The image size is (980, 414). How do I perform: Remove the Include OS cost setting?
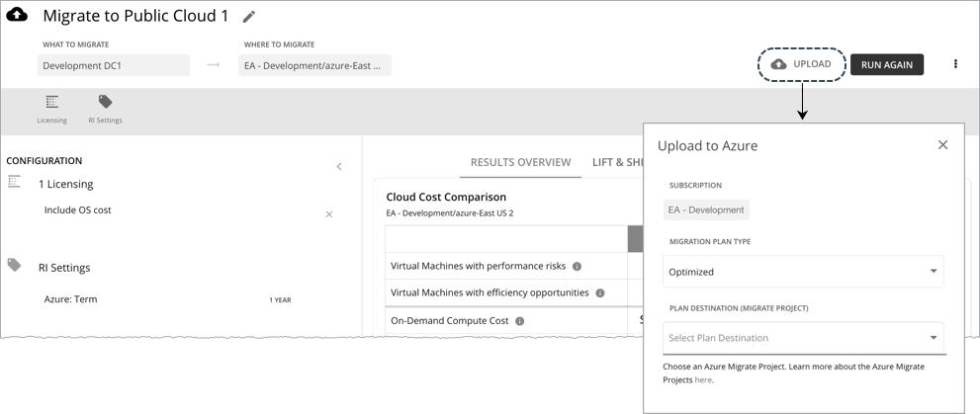[329, 214]
